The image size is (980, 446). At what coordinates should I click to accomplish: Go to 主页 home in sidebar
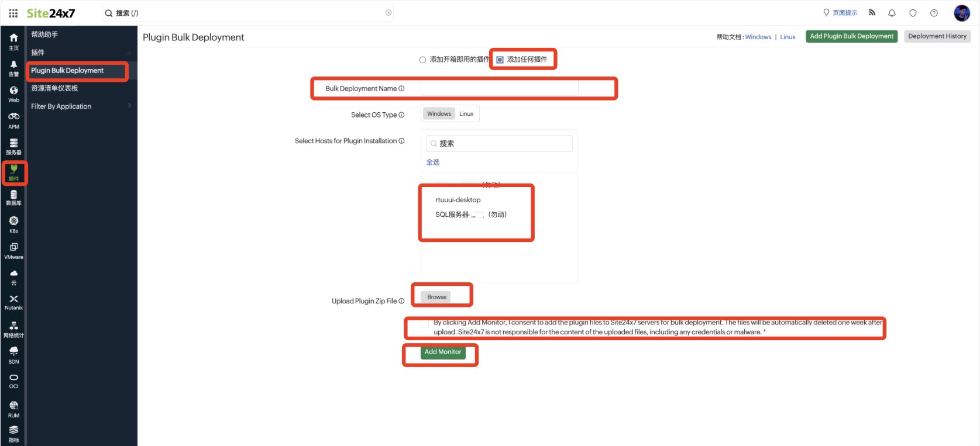[x=13, y=42]
